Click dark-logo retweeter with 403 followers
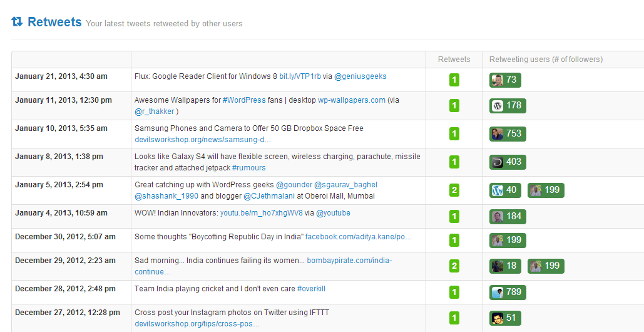Image resolution: width=644 pixels, height=332 pixels. click(x=508, y=162)
